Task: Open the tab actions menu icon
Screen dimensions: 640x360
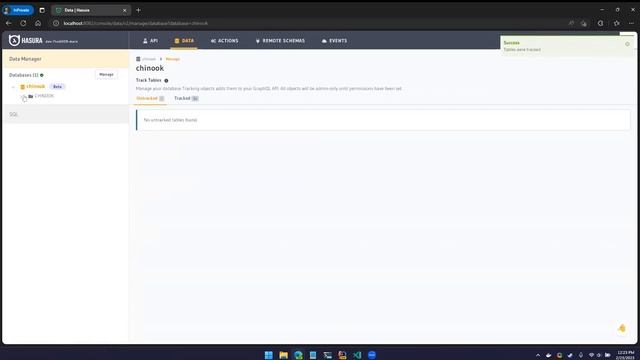Action: 42,10
